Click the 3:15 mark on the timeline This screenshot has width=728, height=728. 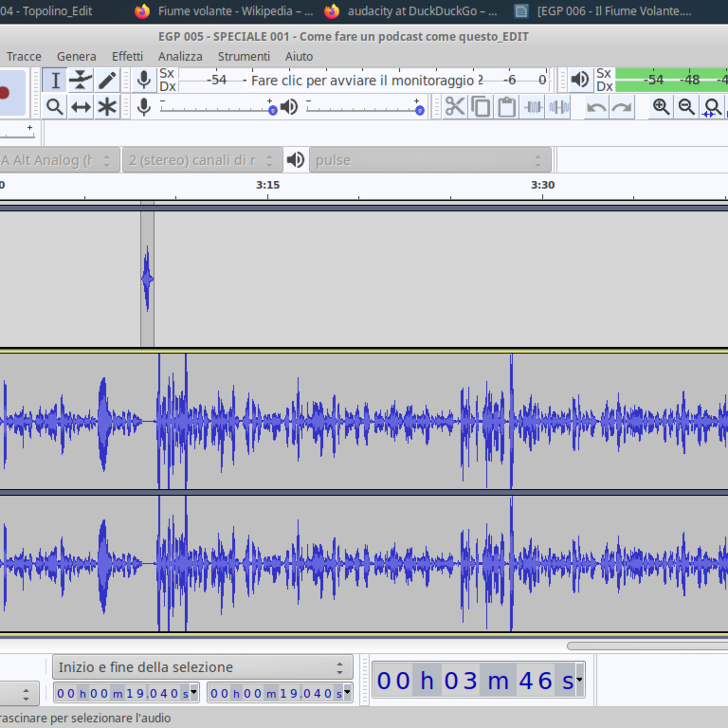coord(268,185)
